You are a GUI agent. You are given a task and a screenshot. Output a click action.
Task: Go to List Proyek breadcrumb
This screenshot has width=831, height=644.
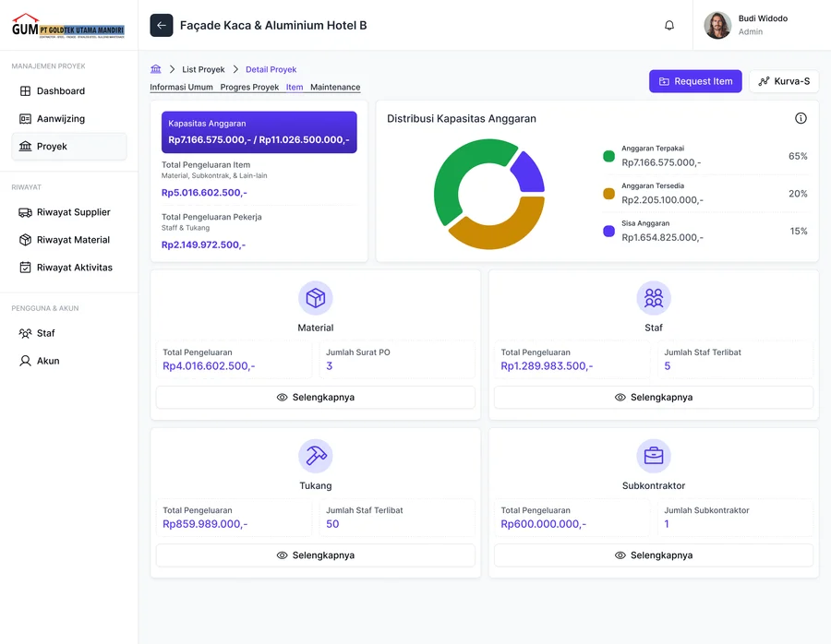(203, 69)
